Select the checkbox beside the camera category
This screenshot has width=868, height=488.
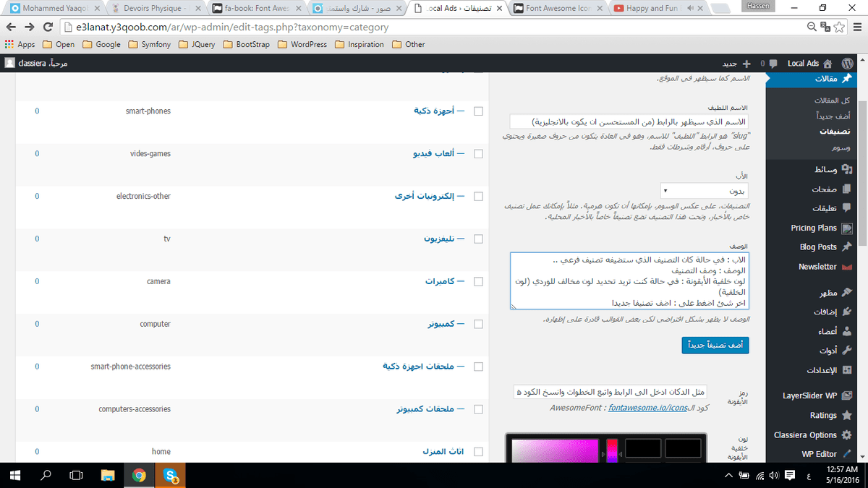pyautogui.click(x=478, y=281)
